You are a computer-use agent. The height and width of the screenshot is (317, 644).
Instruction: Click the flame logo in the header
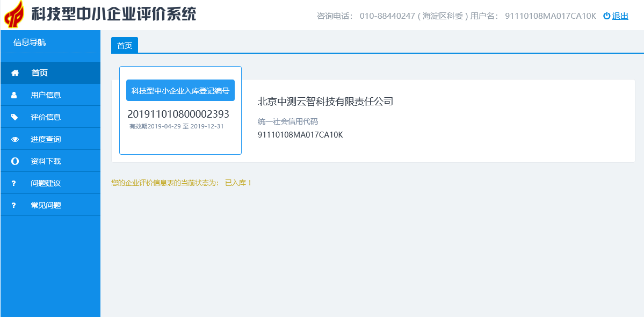point(14,13)
